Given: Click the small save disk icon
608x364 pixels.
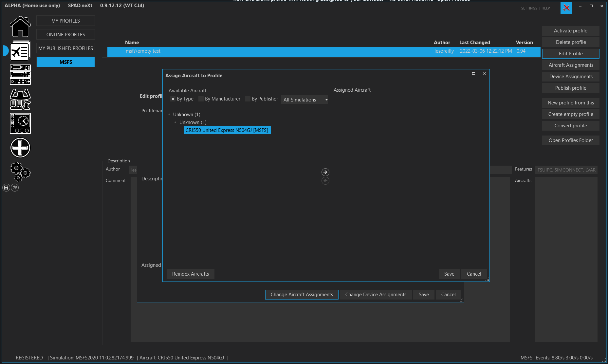Looking at the screenshot, I should click(x=6, y=188).
